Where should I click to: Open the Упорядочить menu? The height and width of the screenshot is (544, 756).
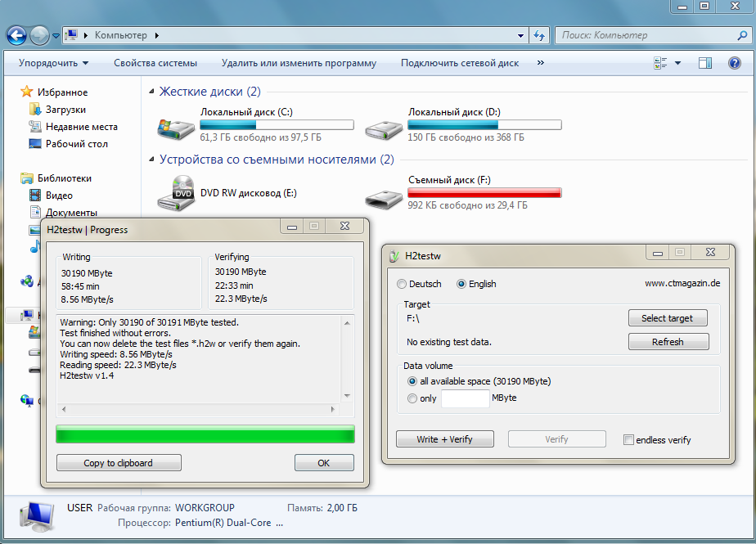53,63
